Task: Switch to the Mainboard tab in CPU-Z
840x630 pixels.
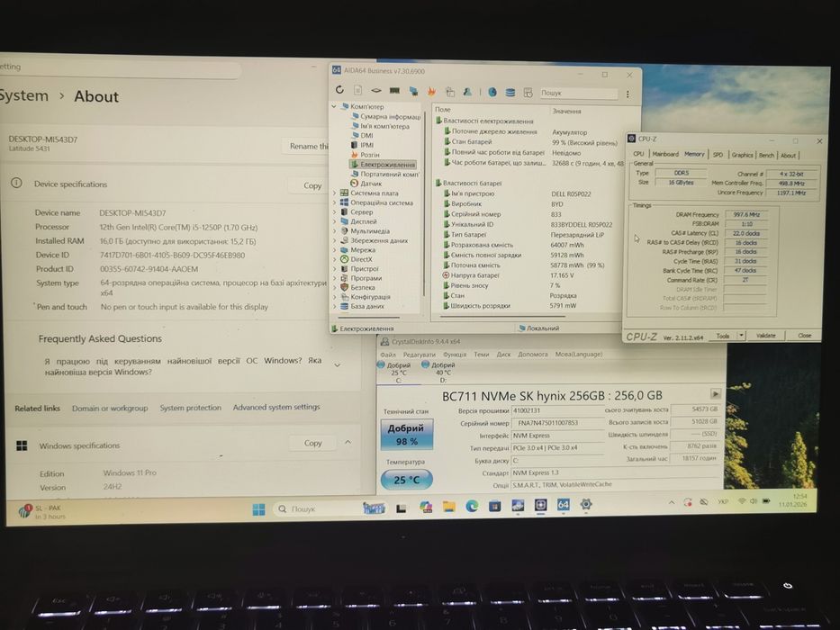Action: pos(664,154)
